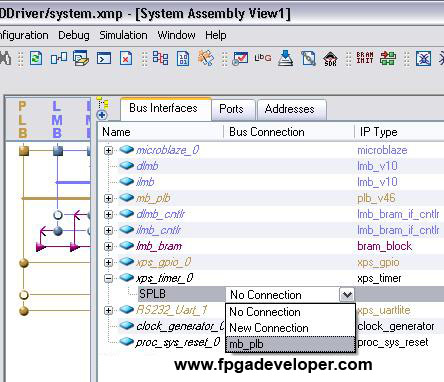Expand the microblaze_0 tree node
444x382 pixels.
tap(108, 150)
